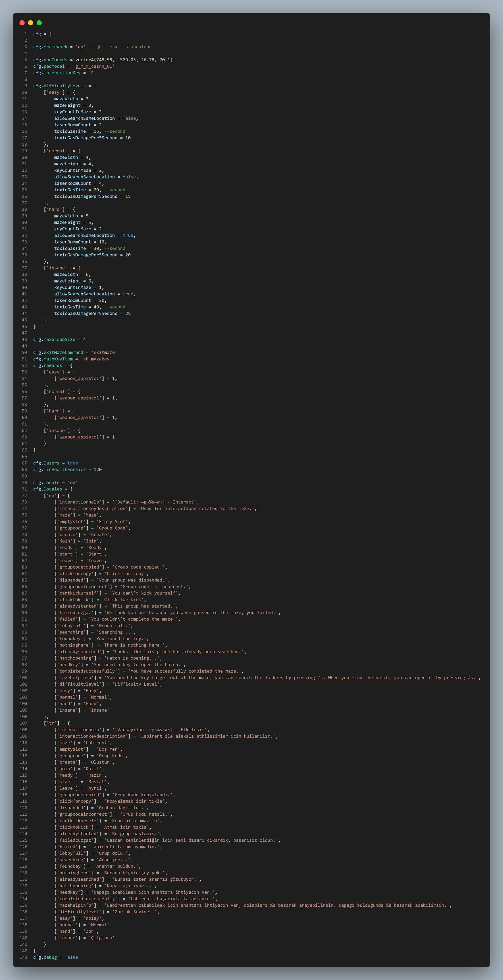This screenshot has width=503, height=980.
Task: Click the 'sh_mazekey' item string
Action: pos(96,359)
